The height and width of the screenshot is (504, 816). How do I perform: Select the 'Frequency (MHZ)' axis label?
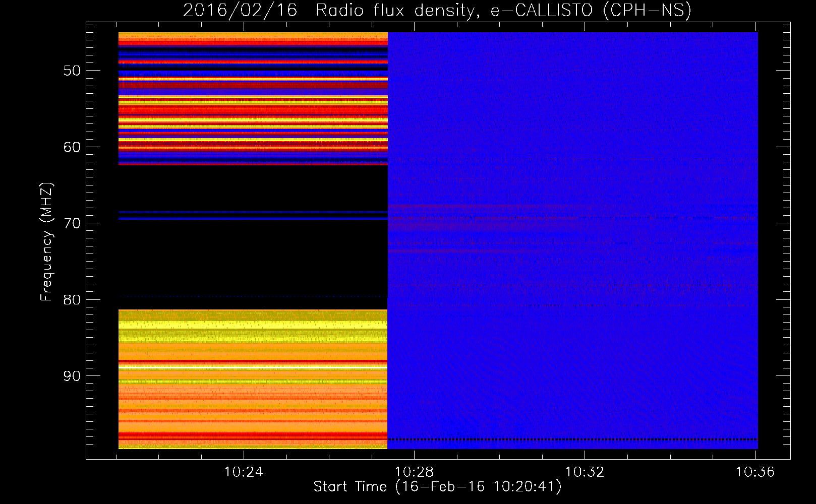pyautogui.click(x=46, y=242)
